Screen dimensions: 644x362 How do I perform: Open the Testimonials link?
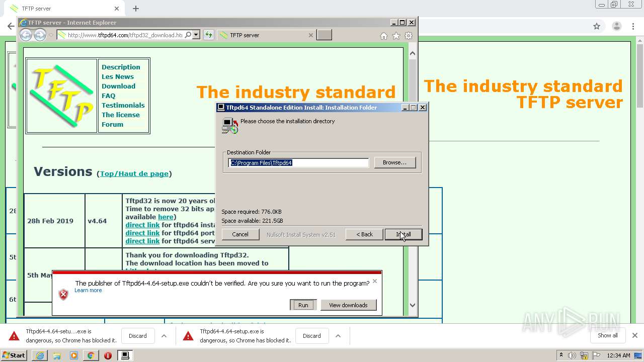tap(123, 105)
